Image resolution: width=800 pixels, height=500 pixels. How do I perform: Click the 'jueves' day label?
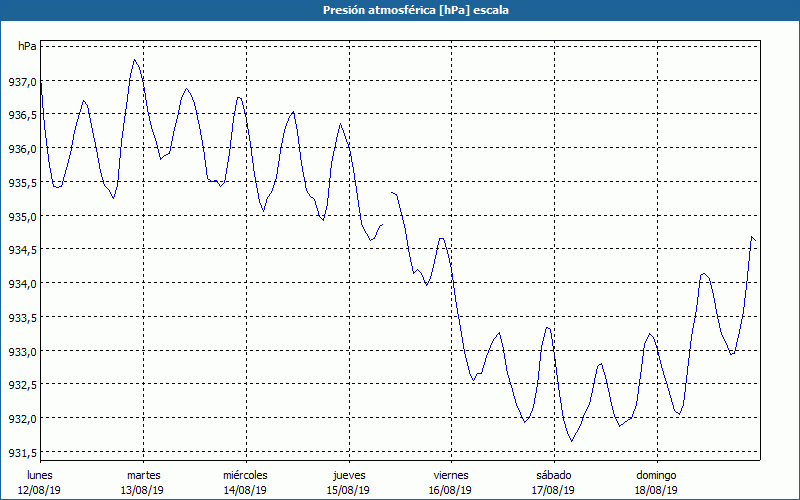coord(349,475)
